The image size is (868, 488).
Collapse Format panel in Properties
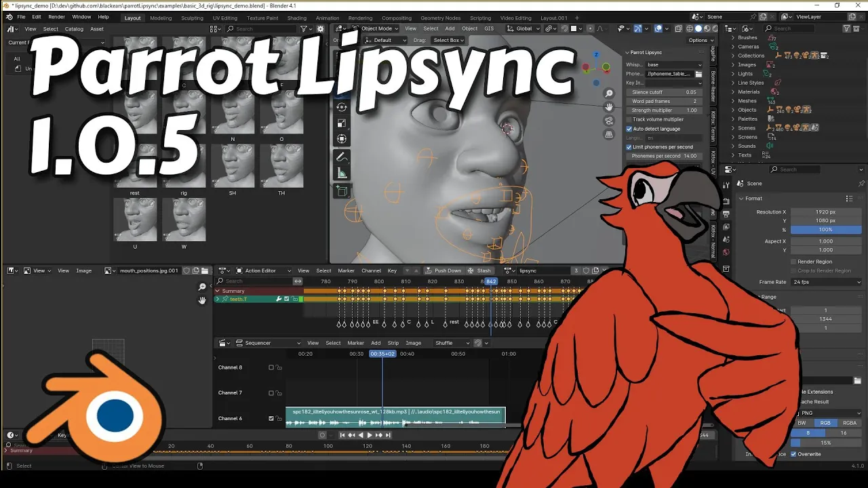741,199
